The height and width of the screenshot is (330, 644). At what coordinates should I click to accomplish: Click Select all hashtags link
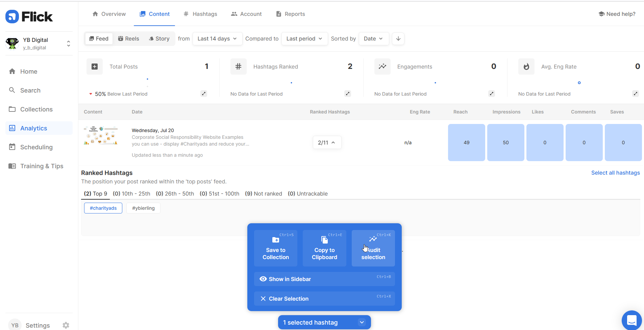615,173
